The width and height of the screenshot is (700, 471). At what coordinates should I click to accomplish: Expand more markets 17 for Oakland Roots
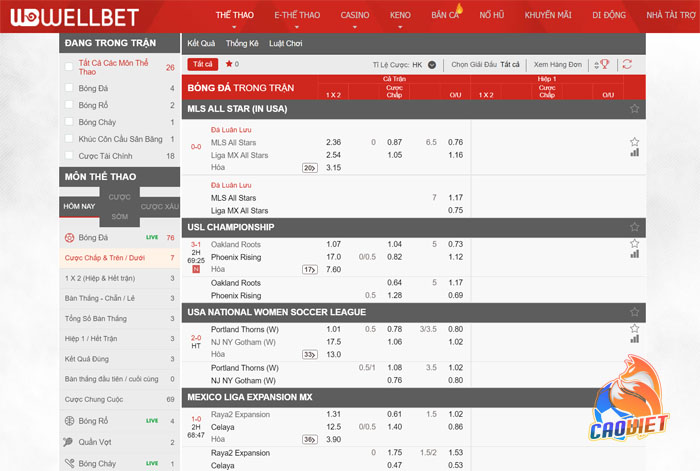(310, 270)
